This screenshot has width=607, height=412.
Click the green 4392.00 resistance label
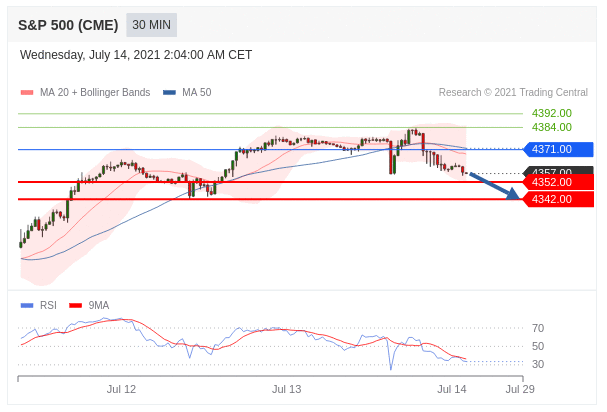click(x=551, y=113)
